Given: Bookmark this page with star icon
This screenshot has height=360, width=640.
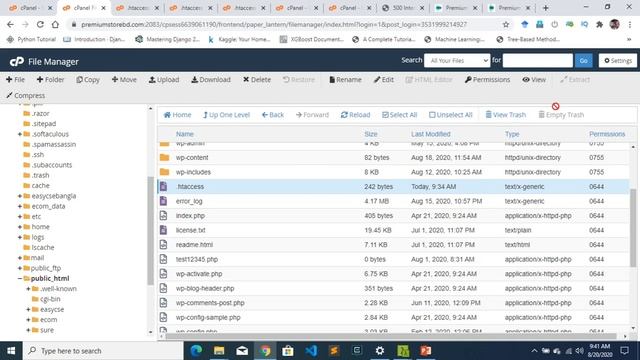Looking at the screenshot, I should (x=506, y=24).
